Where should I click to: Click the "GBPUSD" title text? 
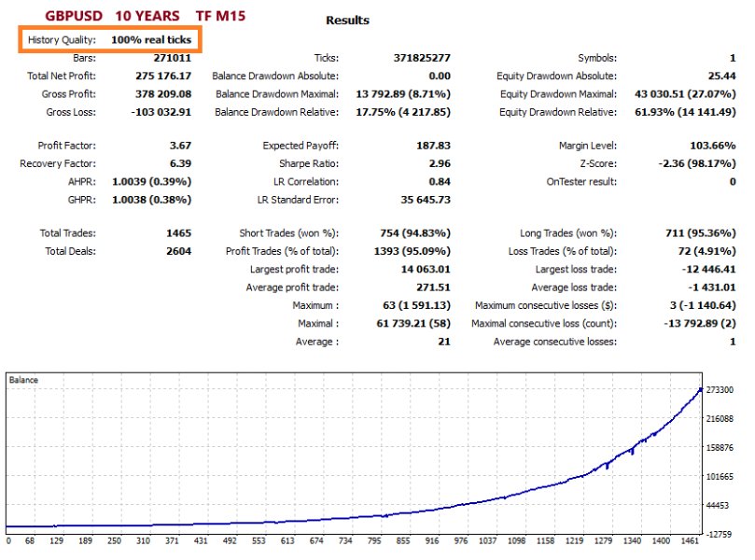tap(74, 16)
